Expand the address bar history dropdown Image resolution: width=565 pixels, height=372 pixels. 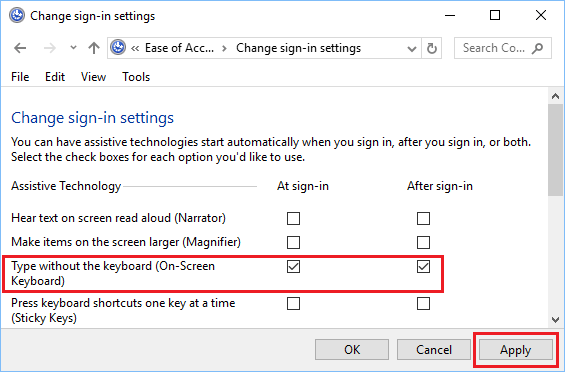[412, 48]
